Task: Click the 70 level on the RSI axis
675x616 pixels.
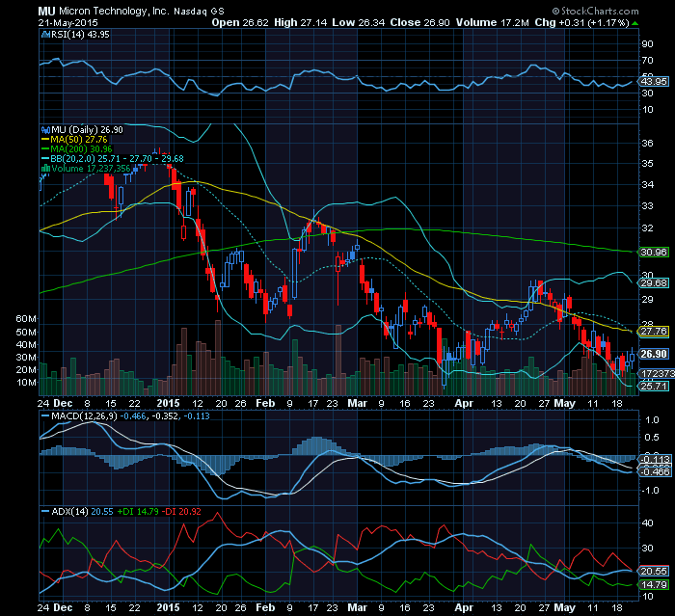Action: pyautogui.click(x=647, y=61)
